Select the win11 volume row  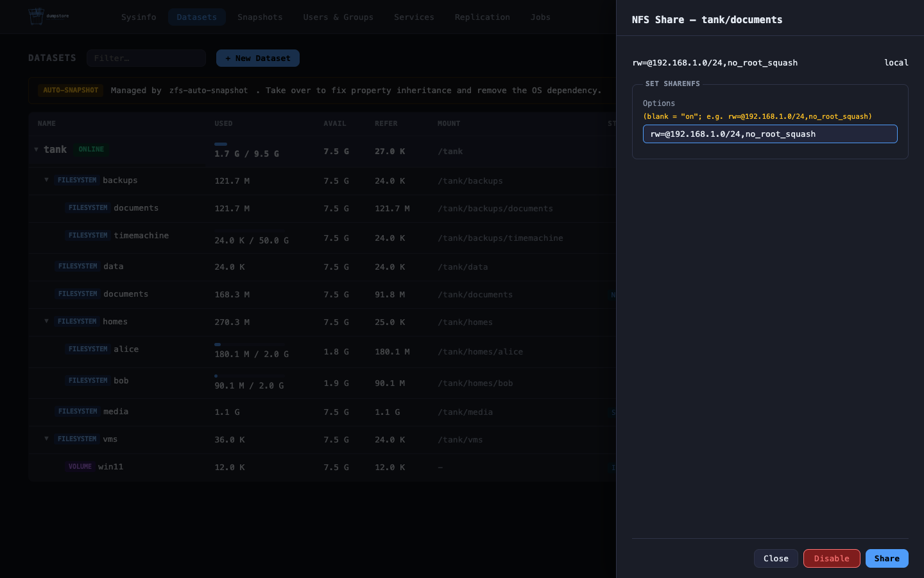pos(322,468)
